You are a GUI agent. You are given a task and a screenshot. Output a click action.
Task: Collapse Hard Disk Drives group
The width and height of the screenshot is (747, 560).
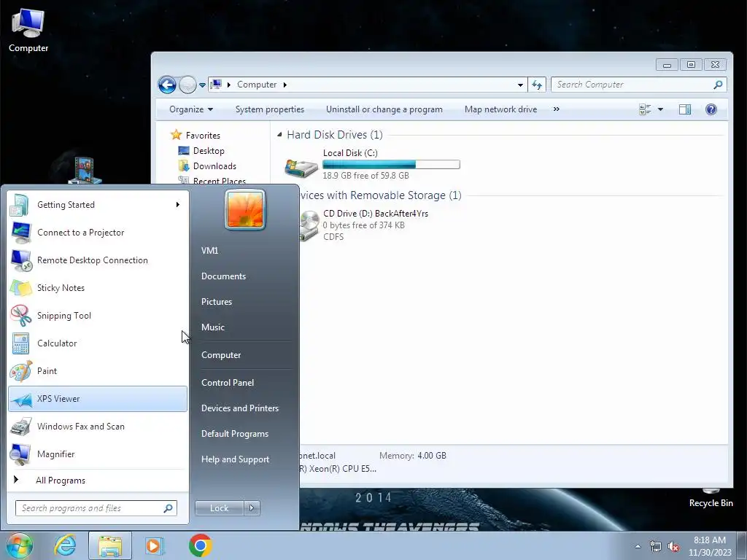pos(279,135)
